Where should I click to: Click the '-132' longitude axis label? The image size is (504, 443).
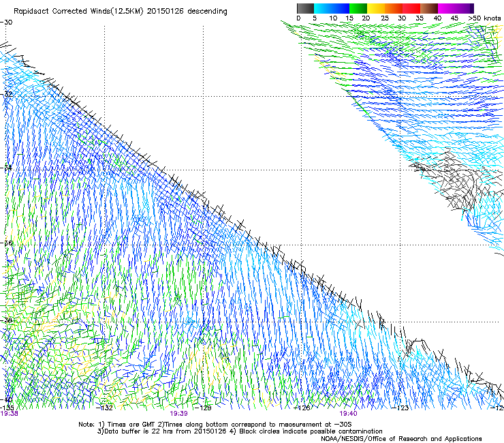click(x=104, y=408)
